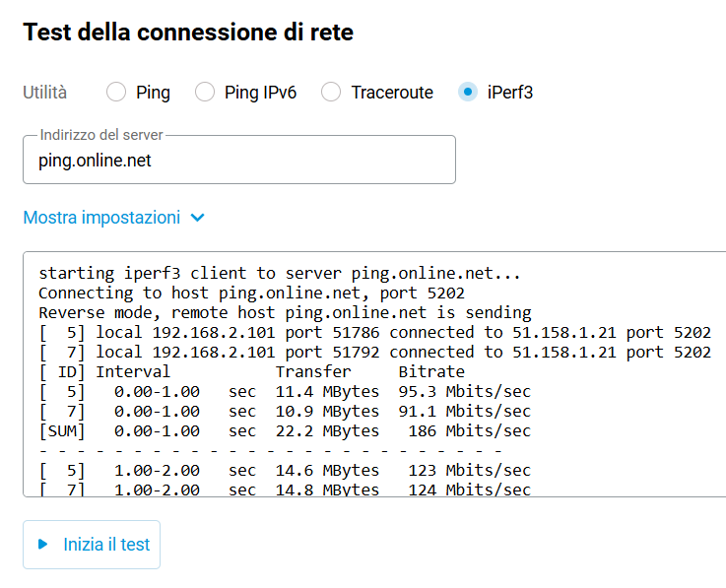Click the 95.3 Mbits/sec result row
Screen dimensions: 726x588
click(x=285, y=392)
